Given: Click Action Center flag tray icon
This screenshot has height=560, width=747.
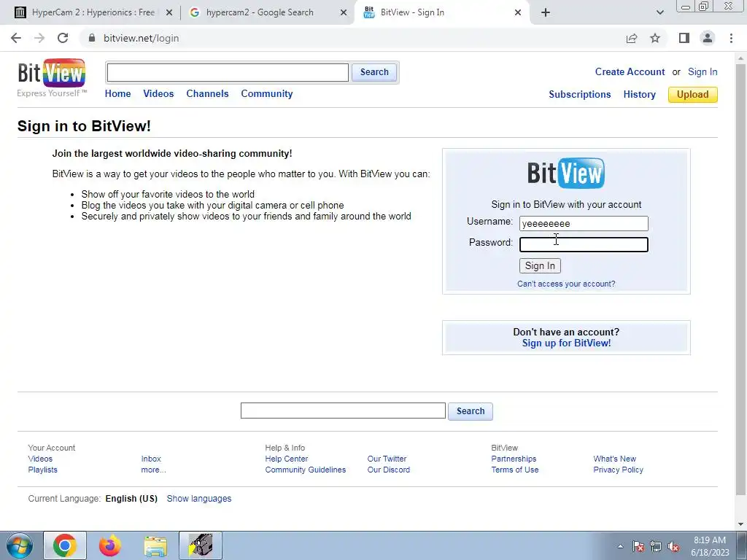Looking at the screenshot, I should (638, 547).
